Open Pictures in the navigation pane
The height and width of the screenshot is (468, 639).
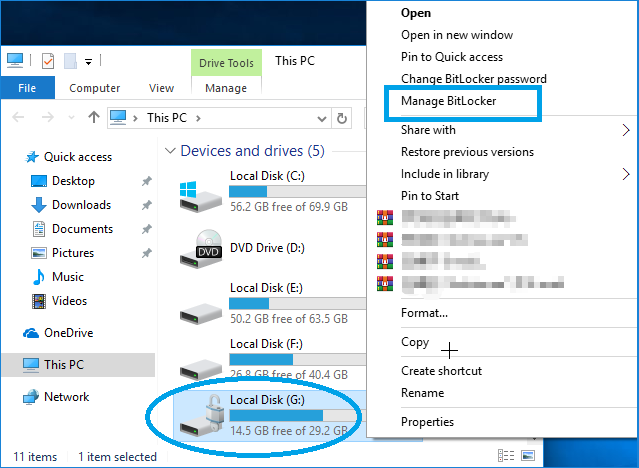click(73, 253)
